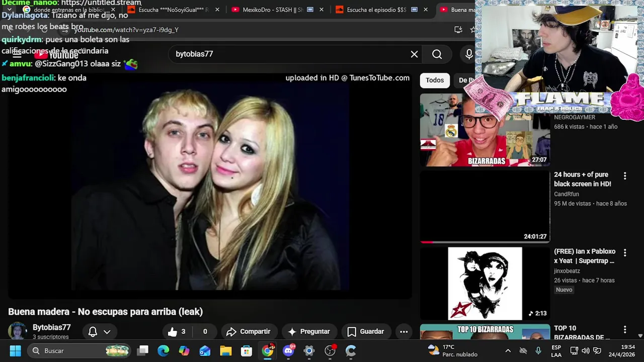
Task: Run the YouTube search with magnifier button
Action: (437, 54)
